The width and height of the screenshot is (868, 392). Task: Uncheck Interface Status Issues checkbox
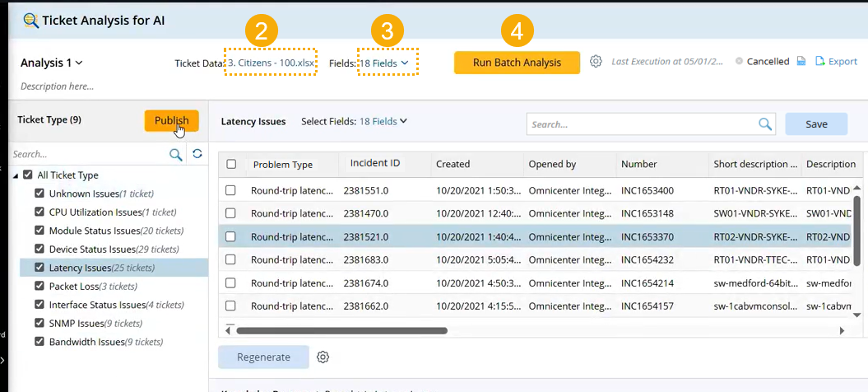39,305
